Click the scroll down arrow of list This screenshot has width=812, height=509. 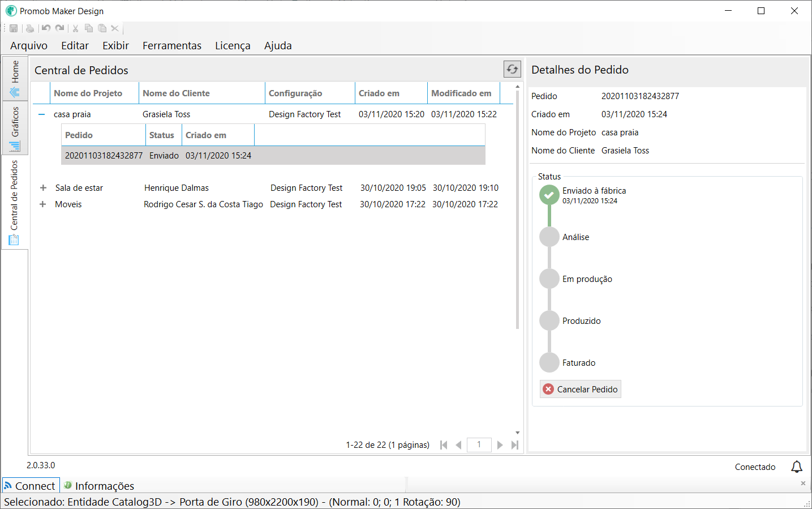tap(517, 433)
